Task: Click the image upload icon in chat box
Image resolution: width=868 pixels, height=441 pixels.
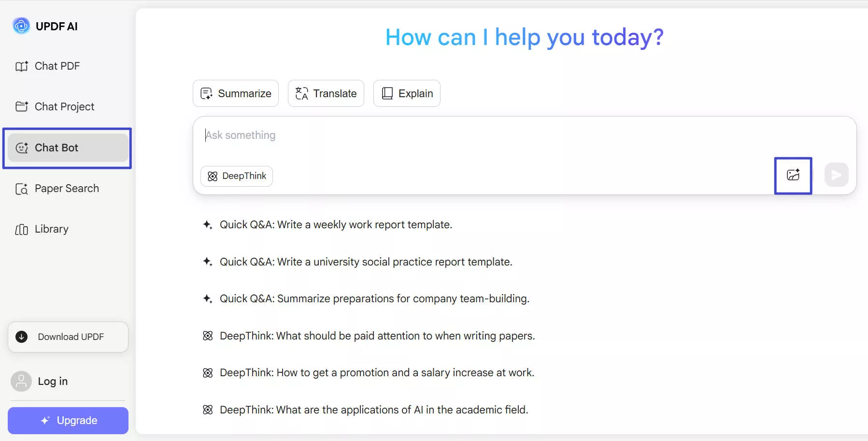Action: pyautogui.click(x=793, y=175)
